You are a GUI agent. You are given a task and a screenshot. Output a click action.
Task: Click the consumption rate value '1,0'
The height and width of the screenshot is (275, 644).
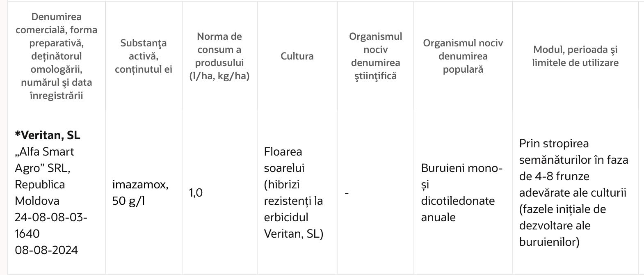pos(196,192)
